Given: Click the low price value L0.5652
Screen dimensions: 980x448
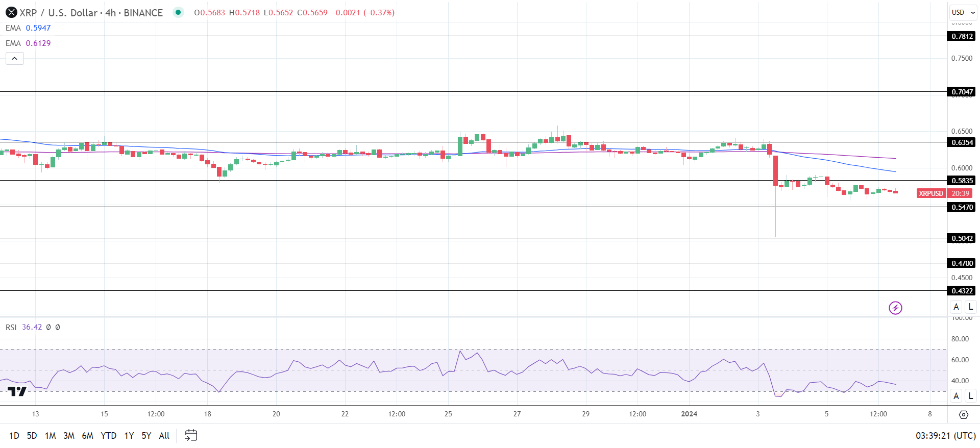Looking at the screenshot, I should tap(279, 12).
